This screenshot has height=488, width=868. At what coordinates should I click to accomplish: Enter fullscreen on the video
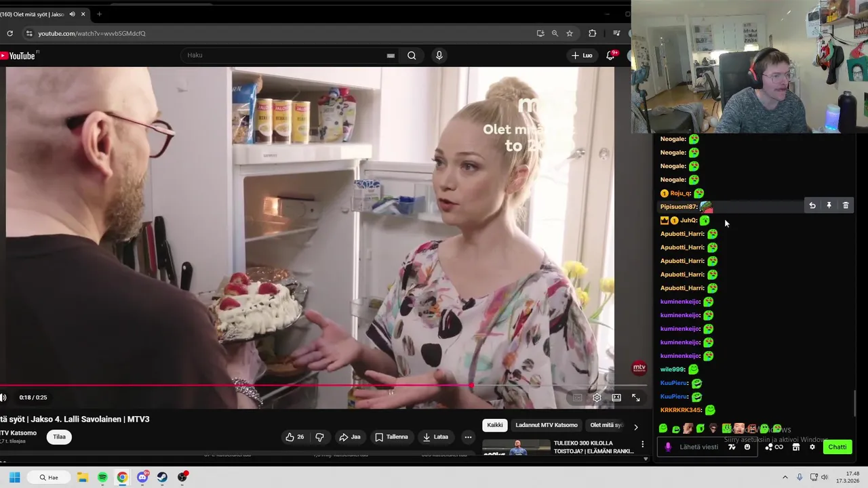click(636, 398)
